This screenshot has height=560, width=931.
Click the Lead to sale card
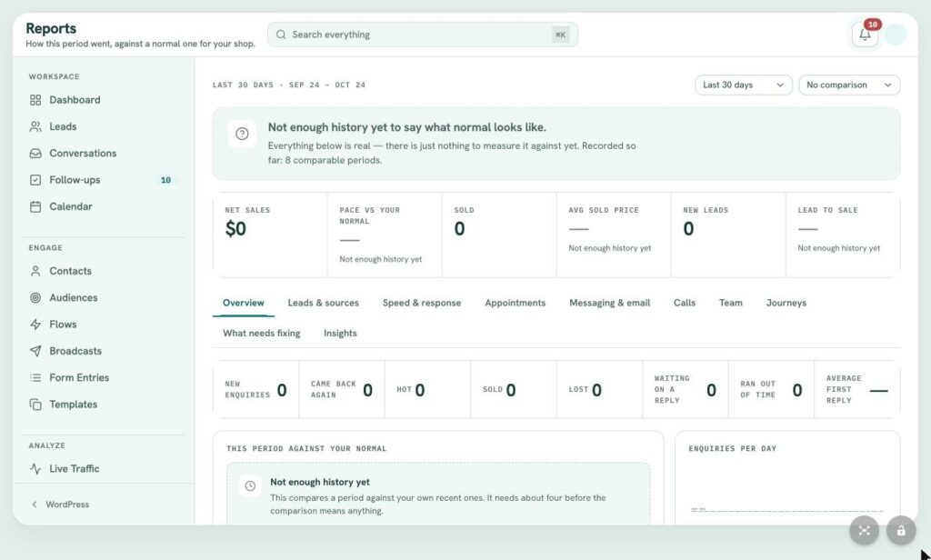click(843, 235)
